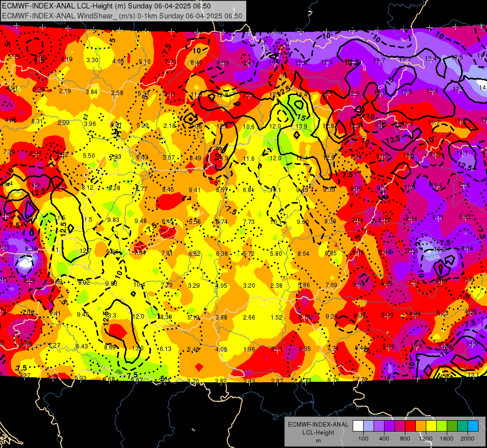Click the grid value 2.19
The width and height of the screenshot is (487, 448).
[x=65, y=91]
